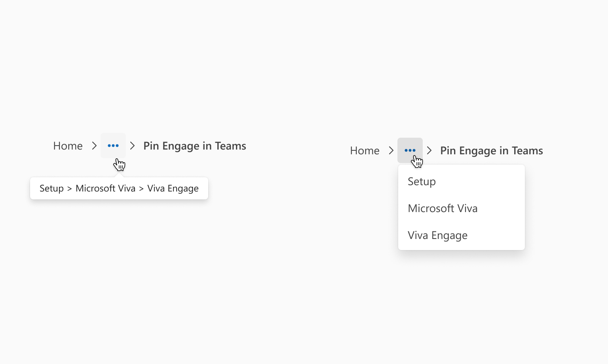Click the chevron after Home in the dropdown breadcrumb
This screenshot has height=364, width=608.
tap(391, 150)
